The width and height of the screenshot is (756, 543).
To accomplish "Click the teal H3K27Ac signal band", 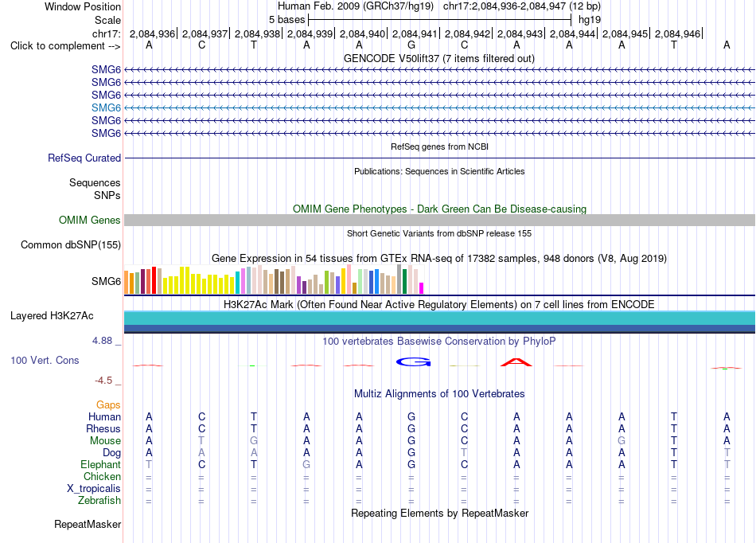I will [x=439, y=318].
